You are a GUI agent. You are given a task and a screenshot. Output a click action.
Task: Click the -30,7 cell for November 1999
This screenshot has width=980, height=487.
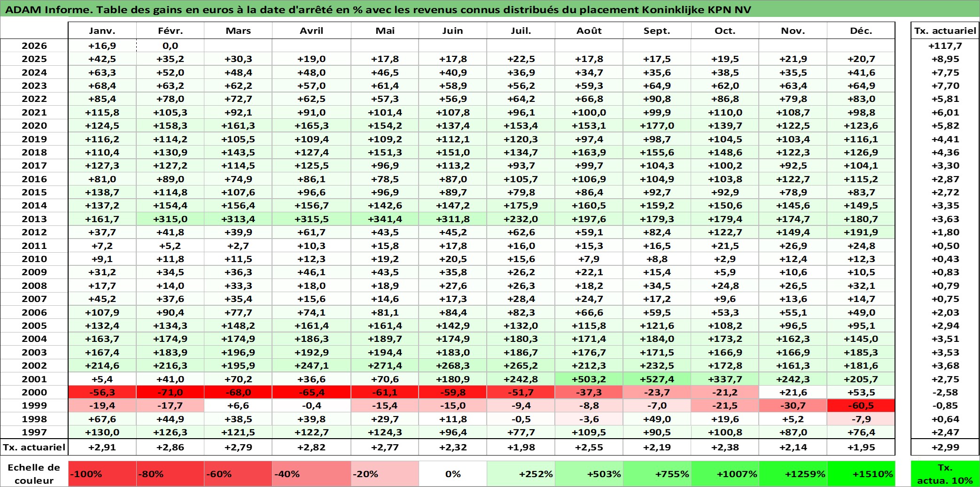(793, 405)
